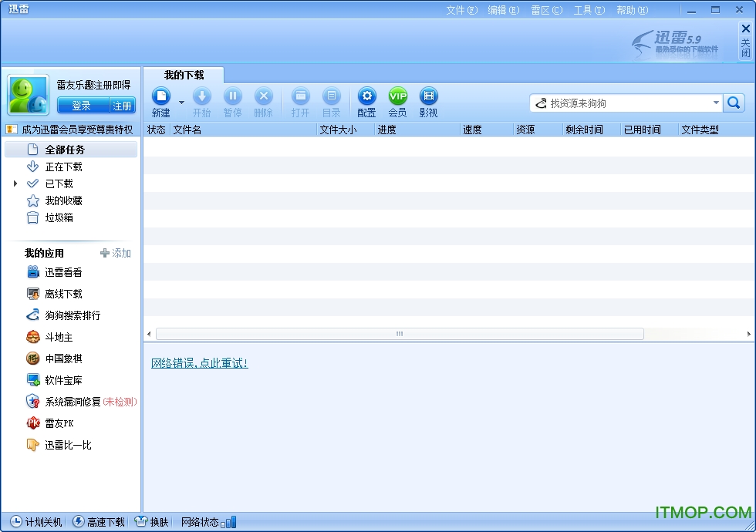Image resolution: width=756 pixels, height=532 pixels.
Task: Open the 帮助(H) menu
Action: 632,10
